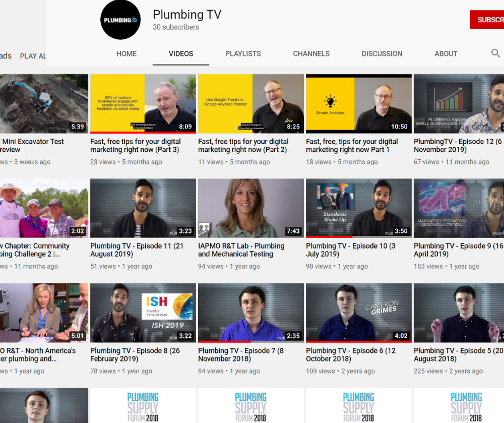Viewport: 504px width, 423px height.
Task: Click the 10:50 duration badge
Action: pos(399,127)
